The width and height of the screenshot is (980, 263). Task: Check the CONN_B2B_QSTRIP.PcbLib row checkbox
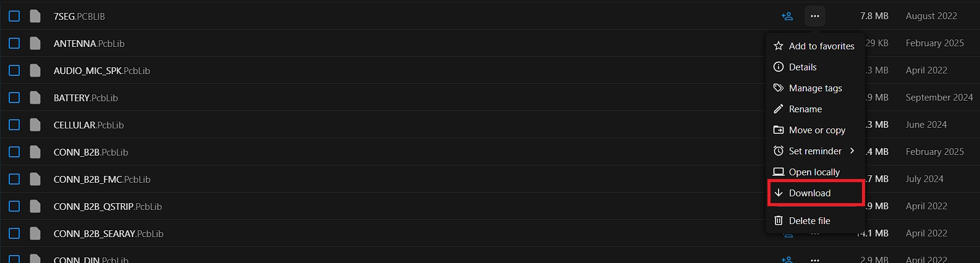(14, 206)
